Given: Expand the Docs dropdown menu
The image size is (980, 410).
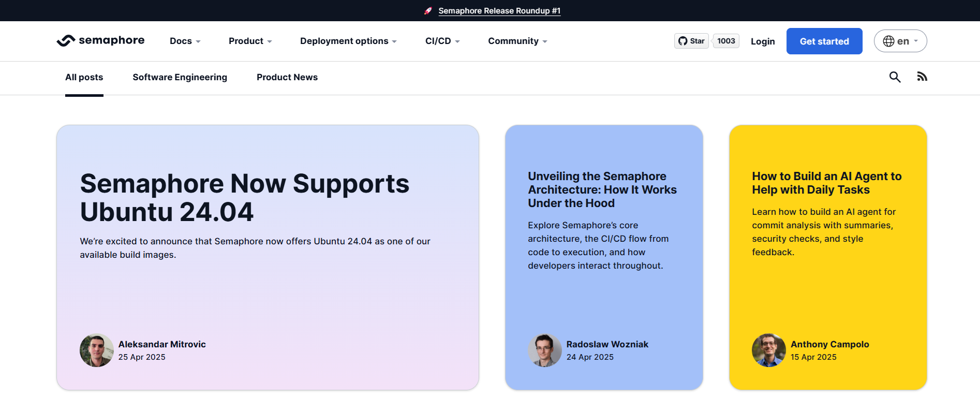Looking at the screenshot, I should pyautogui.click(x=185, y=41).
